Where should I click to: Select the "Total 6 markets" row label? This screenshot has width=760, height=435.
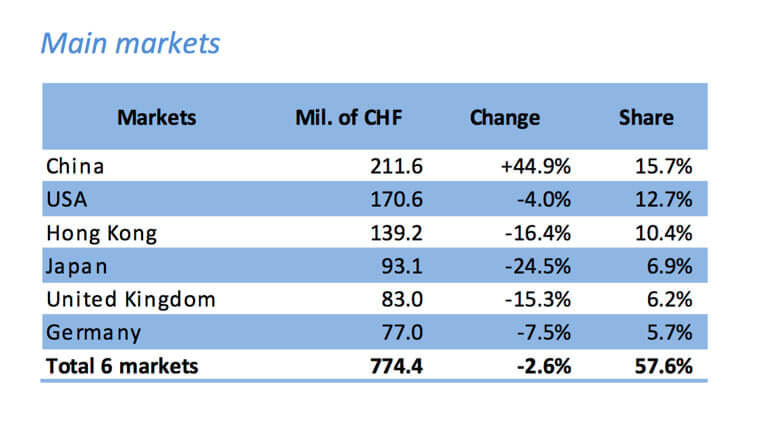pyautogui.click(x=121, y=365)
